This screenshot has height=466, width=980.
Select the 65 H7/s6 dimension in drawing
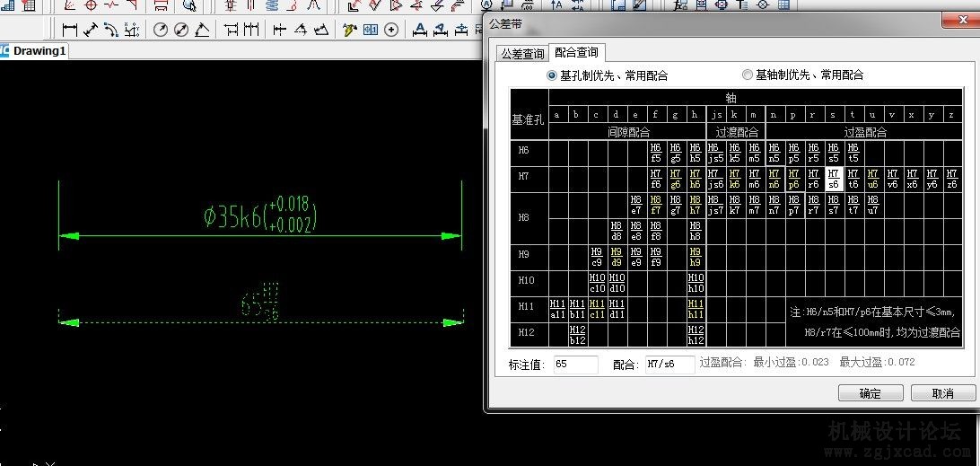point(260,303)
